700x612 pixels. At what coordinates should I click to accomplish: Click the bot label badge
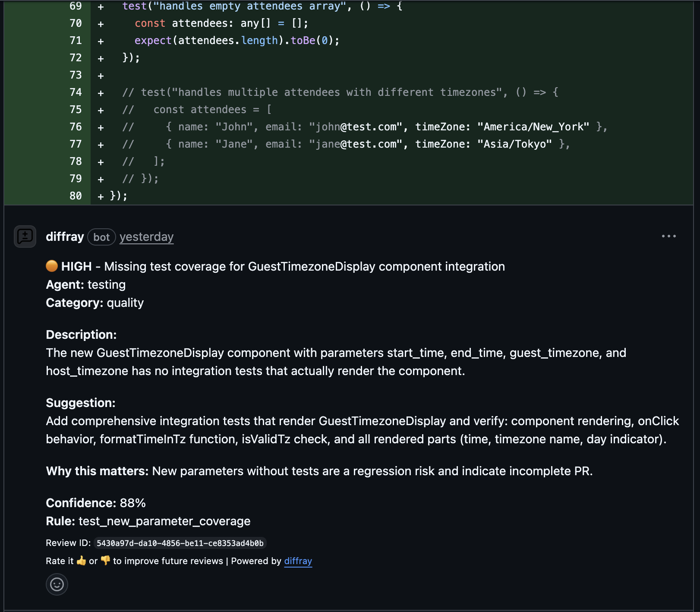101,237
